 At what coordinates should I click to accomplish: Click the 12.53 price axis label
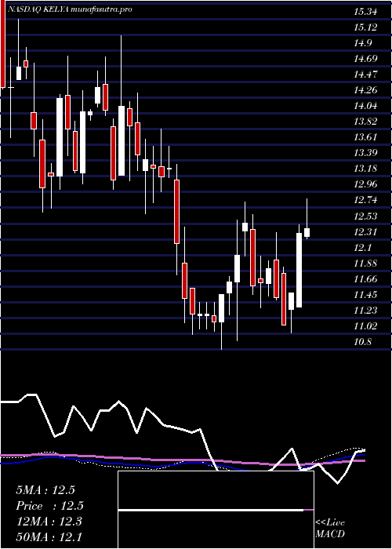365,216
